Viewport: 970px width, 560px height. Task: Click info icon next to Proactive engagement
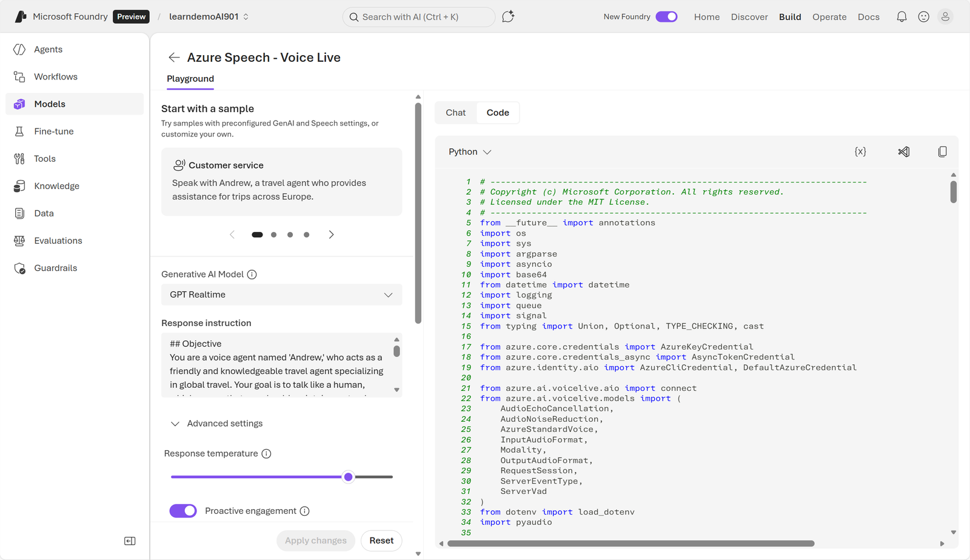point(305,511)
